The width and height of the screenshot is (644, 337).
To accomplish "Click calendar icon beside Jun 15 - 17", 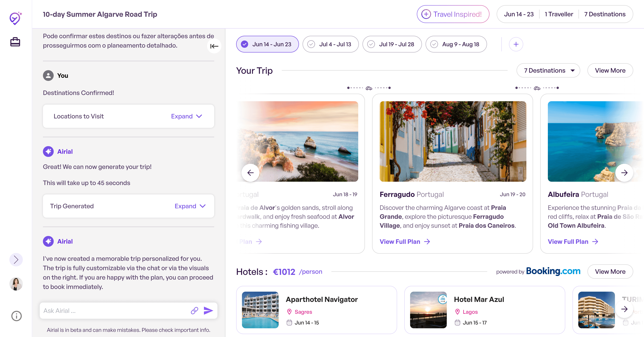I will pos(458,322).
